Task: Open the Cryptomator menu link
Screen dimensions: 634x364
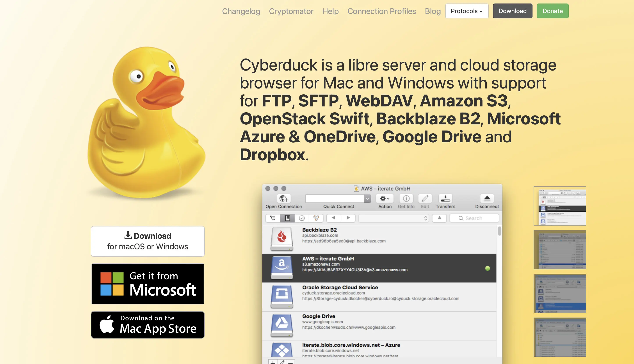Action: tap(291, 11)
